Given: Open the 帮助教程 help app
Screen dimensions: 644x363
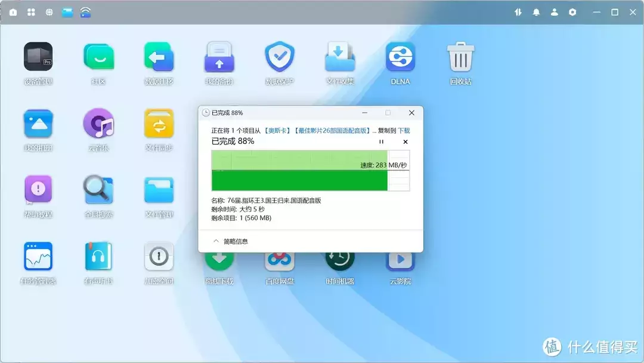Looking at the screenshot, I should coord(38,189).
